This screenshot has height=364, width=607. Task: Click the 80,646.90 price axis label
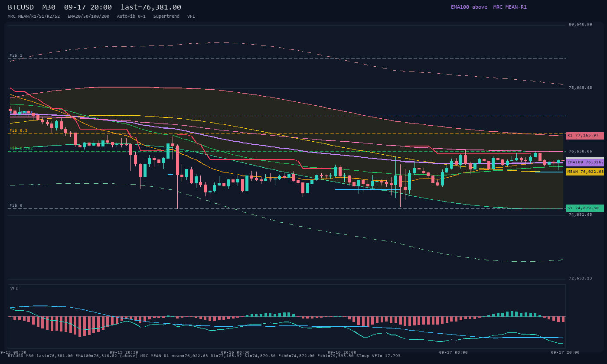[x=580, y=24]
